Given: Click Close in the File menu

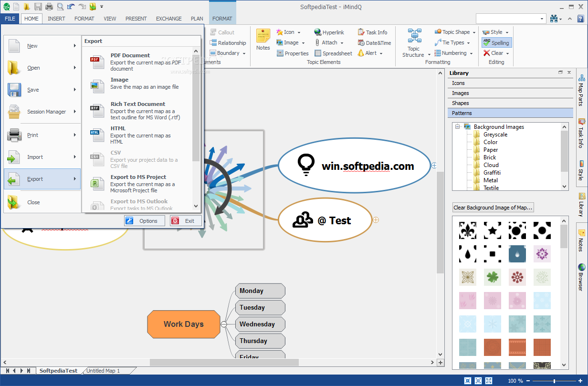Looking at the screenshot, I should point(42,202).
